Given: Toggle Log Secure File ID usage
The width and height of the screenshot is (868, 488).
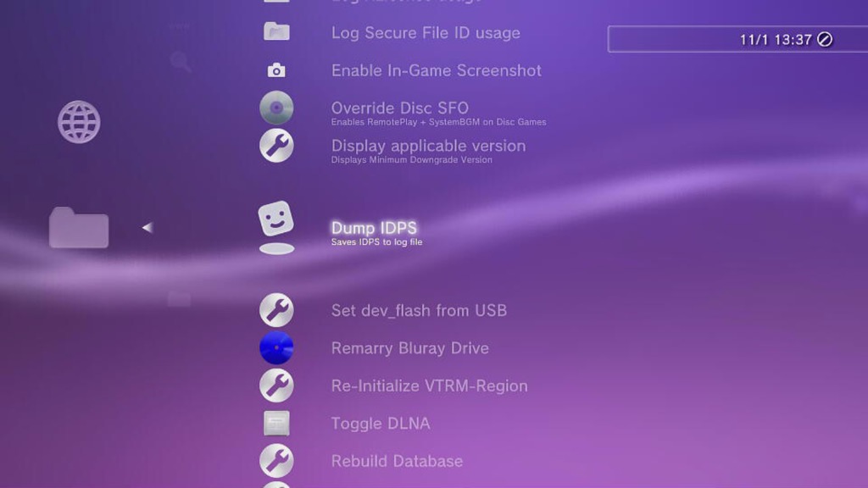Looking at the screenshot, I should tap(426, 33).
